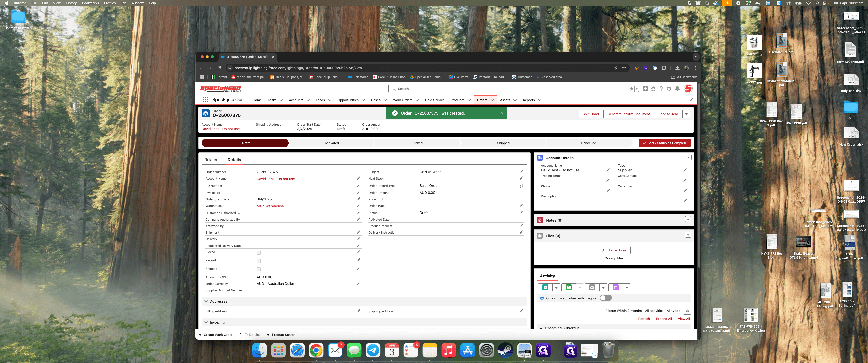Select the Activated stage in path
Image resolution: width=868 pixels, height=363 pixels.
click(x=332, y=143)
